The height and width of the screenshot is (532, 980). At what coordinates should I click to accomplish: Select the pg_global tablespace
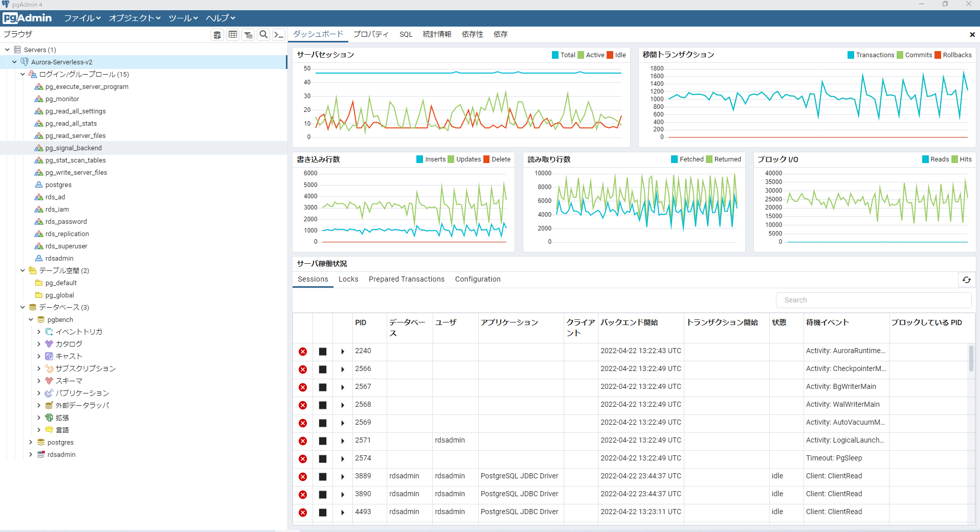pos(60,295)
